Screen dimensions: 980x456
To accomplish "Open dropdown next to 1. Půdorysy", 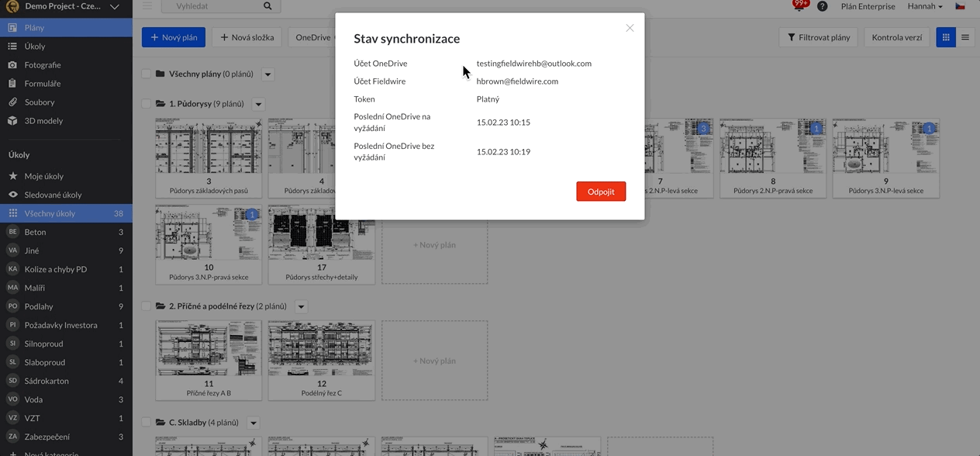I will pyautogui.click(x=258, y=104).
